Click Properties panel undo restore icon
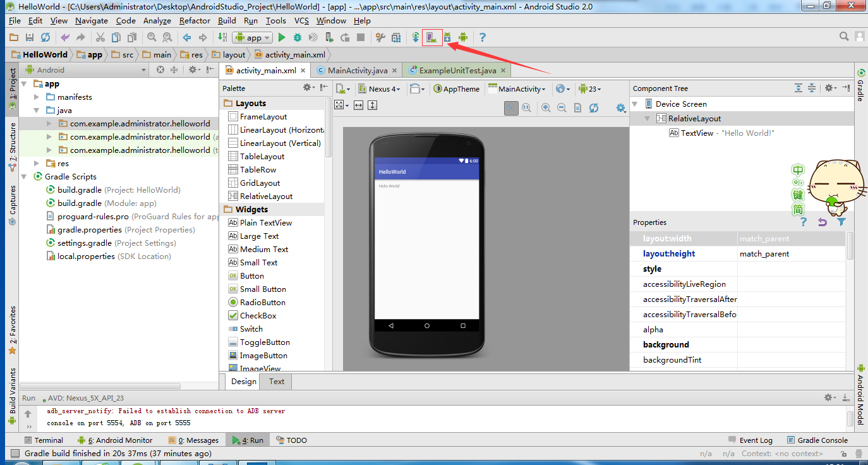868x465 pixels. coord(822,222)
